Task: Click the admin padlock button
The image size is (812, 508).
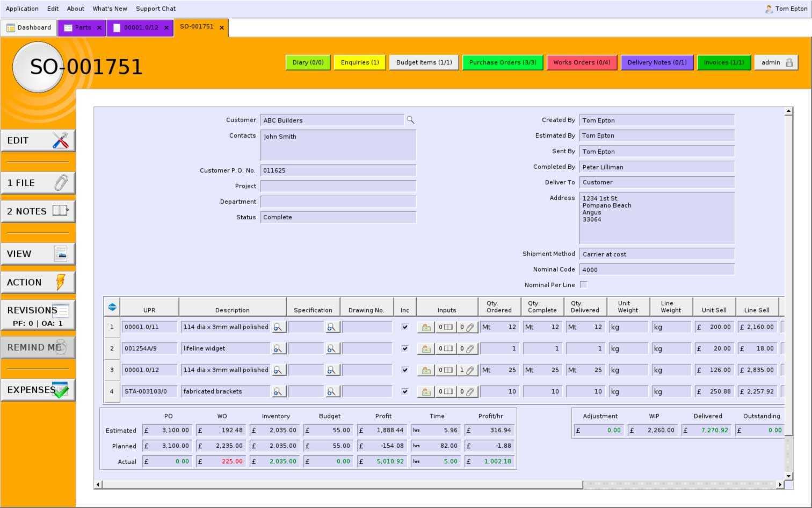Action: coord(775,62)
